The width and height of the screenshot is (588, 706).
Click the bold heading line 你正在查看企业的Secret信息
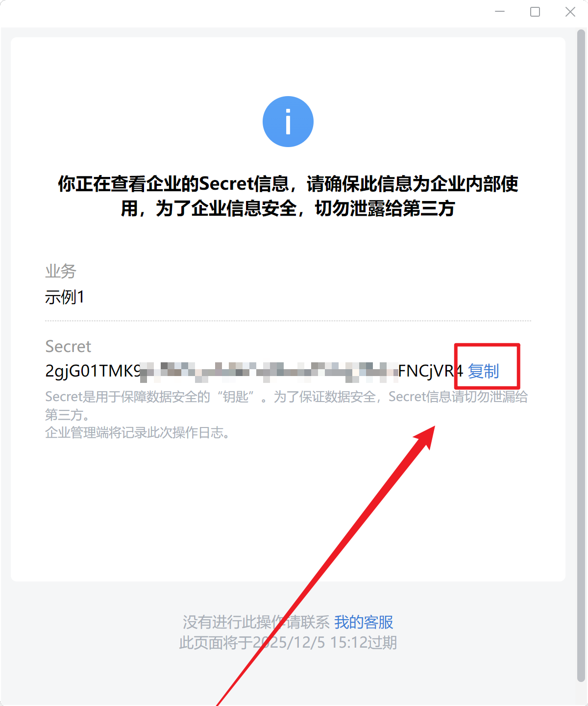(x=288, y=184)
